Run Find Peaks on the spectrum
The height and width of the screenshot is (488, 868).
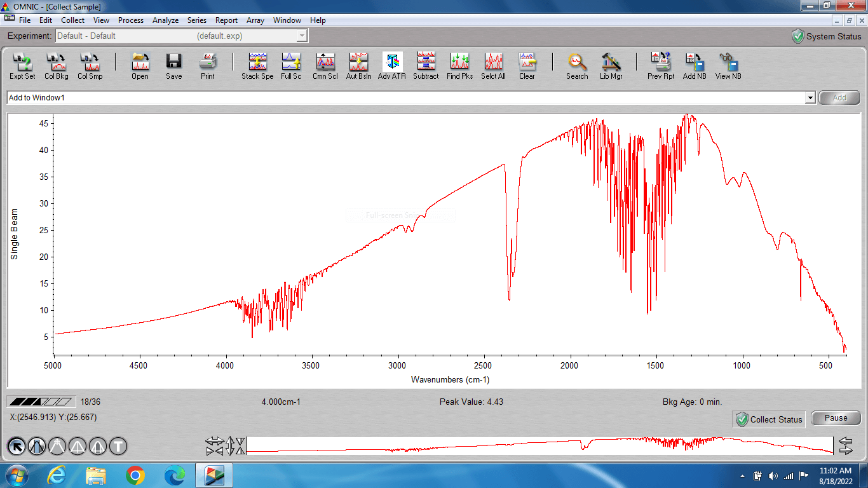click(459, 65)
